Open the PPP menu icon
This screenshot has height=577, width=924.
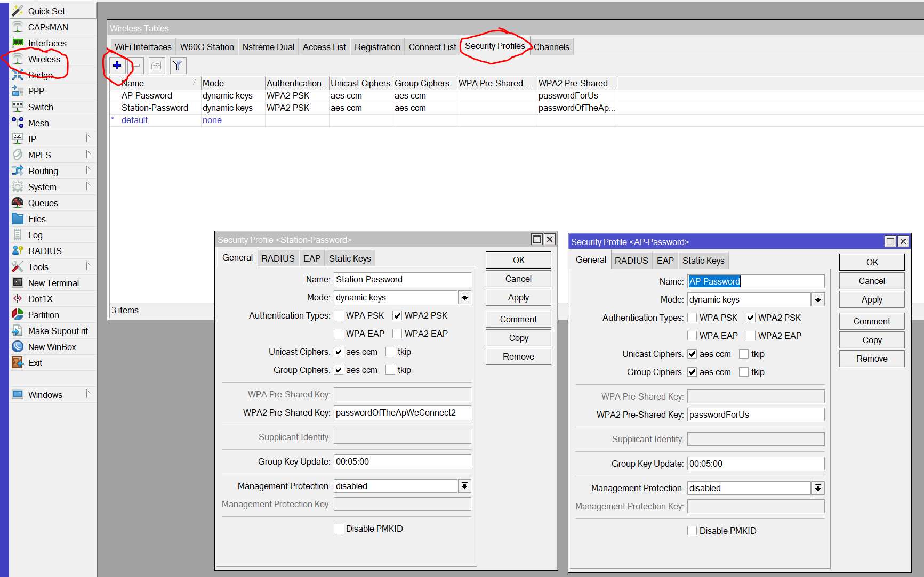coord(18,91)
